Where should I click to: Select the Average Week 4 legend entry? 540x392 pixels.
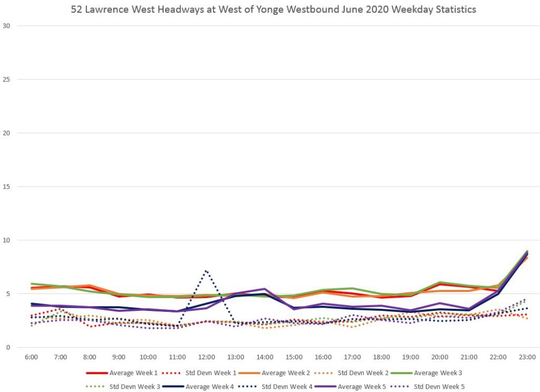point(209,386)
